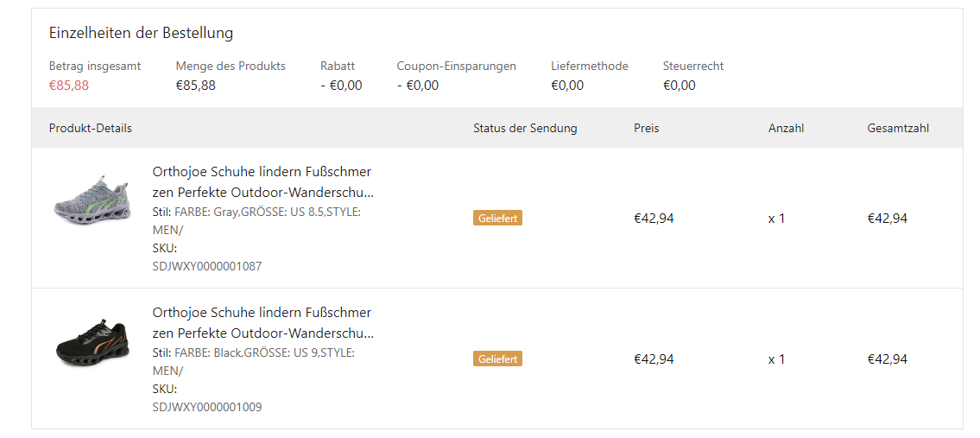Viewport: 980px width, 438px height.
Task: Click SKU code SDJWXY0000001009
Action: tap(207, 407)
